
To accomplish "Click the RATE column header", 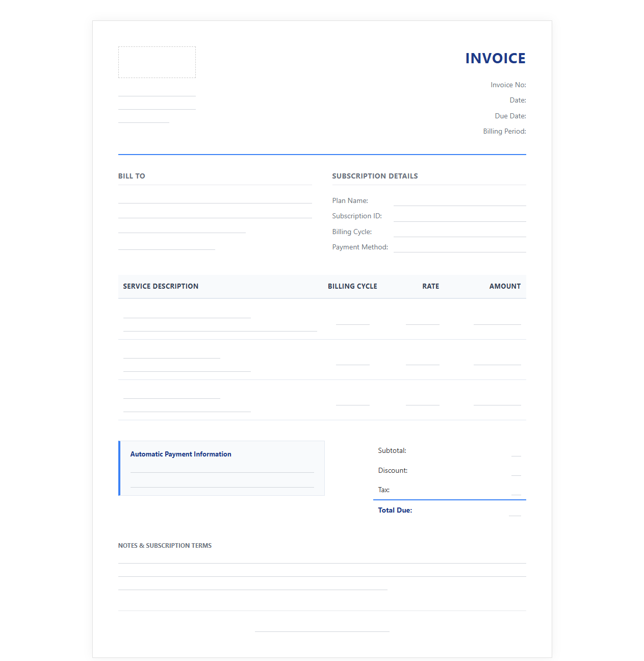I will click(x=430, y=287).
